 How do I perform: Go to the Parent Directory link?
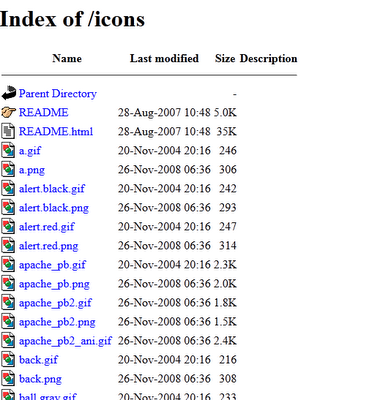[x=58, y=93]
